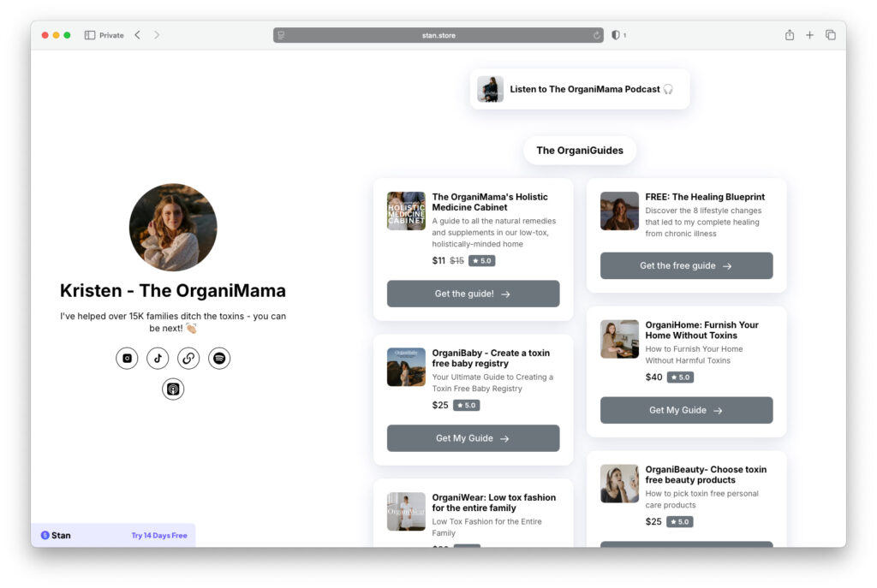This screenshot has height=588, width=877.
Task: Toggle the Safari sidebar
Action: [x=90, y=35]
